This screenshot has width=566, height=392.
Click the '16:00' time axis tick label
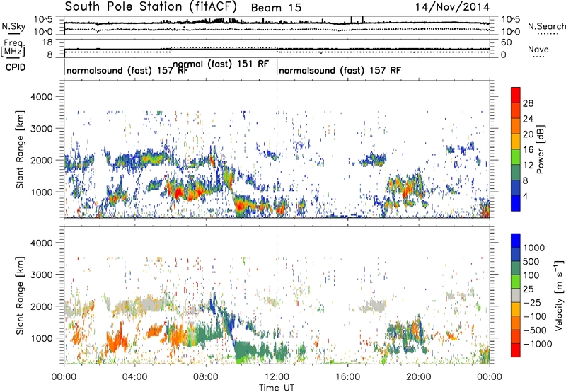[347, 377]
